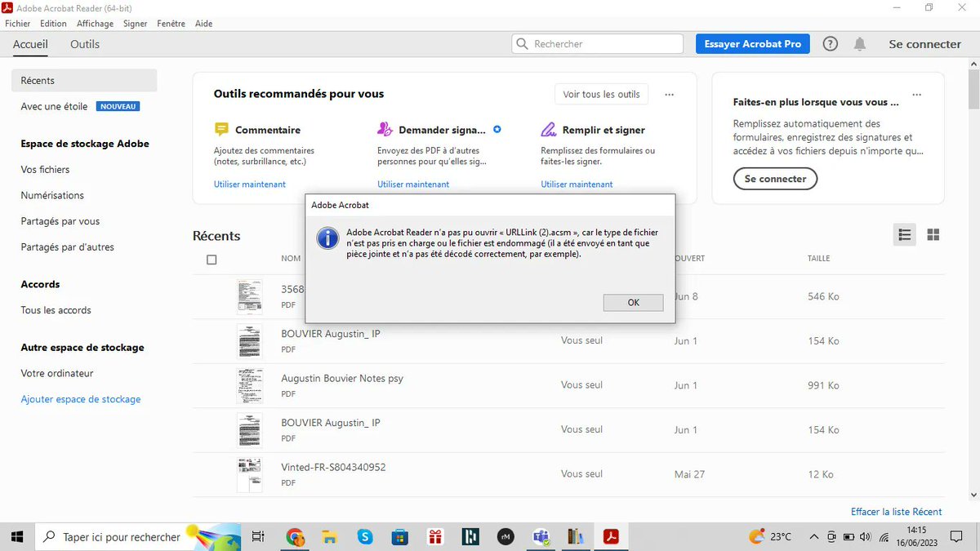This screenshot has height=551, width=980.
Task: Select the Remplir et signer icon
Action: (549, 129)
